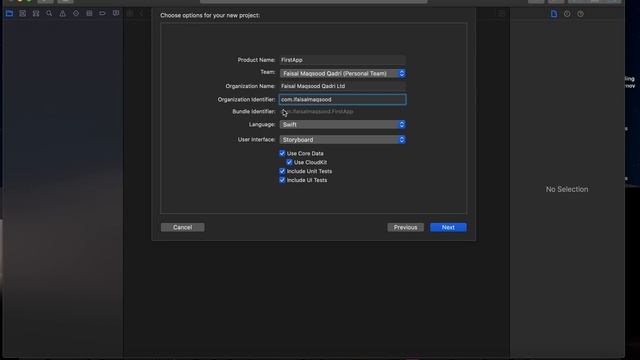Click the No Selection text in inspector
640x360 pixels.
tap(567, 189)
